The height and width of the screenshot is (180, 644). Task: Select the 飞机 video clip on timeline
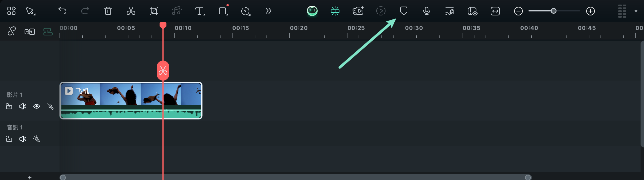pyautogui.click(x=131, y=101)
